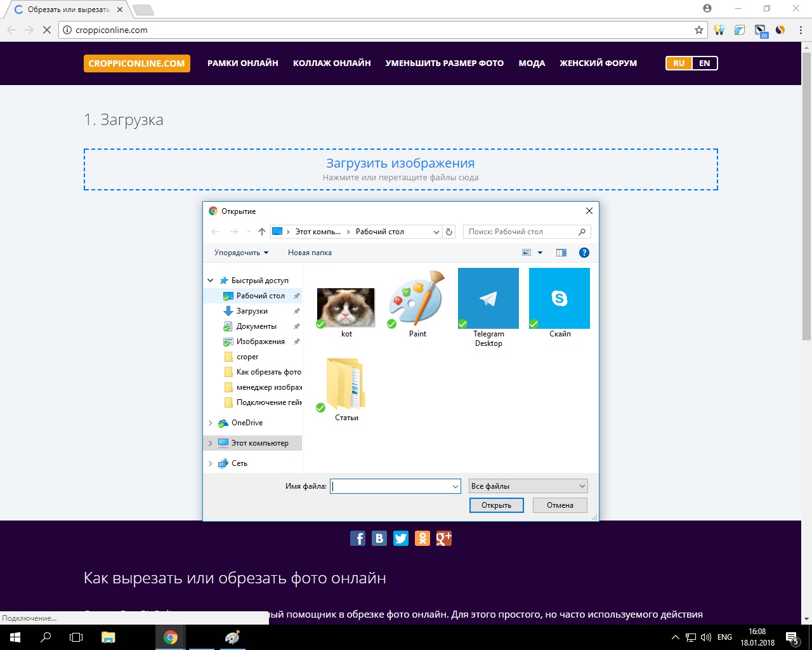Viewport: 812px width, 650px height.
Task: Open the file dialog help icon
Action: [x=584, y=253]
